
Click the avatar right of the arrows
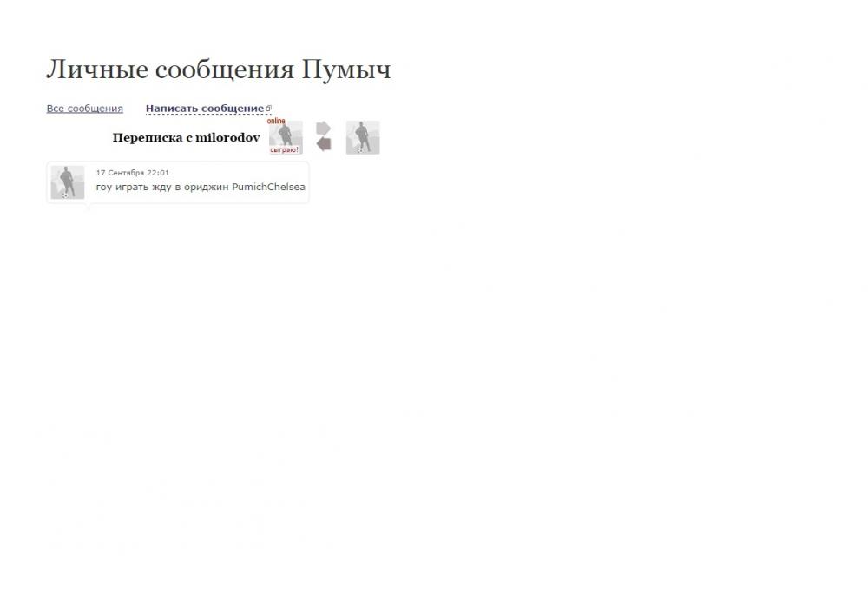(363, 137)
